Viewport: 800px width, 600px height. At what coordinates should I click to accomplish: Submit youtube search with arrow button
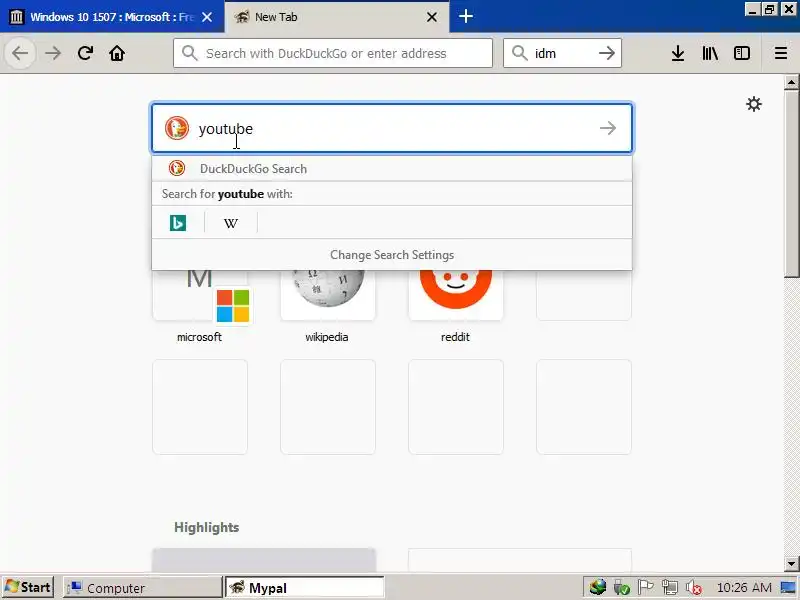[608, 128]
